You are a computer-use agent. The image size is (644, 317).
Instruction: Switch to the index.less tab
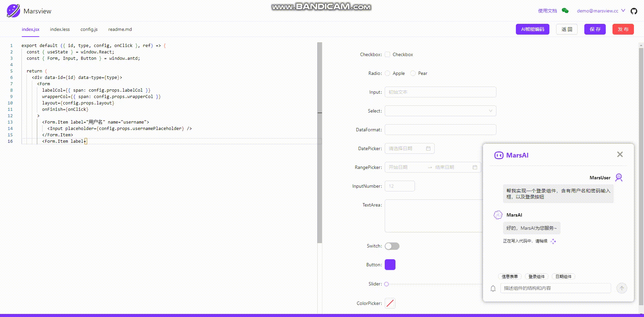point(60,29)
